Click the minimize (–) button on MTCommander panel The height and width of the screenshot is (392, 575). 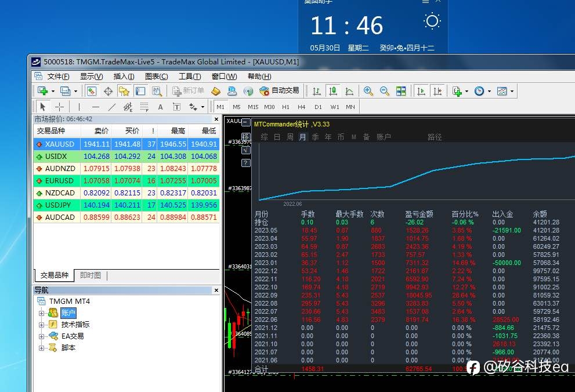click(246, 122)
